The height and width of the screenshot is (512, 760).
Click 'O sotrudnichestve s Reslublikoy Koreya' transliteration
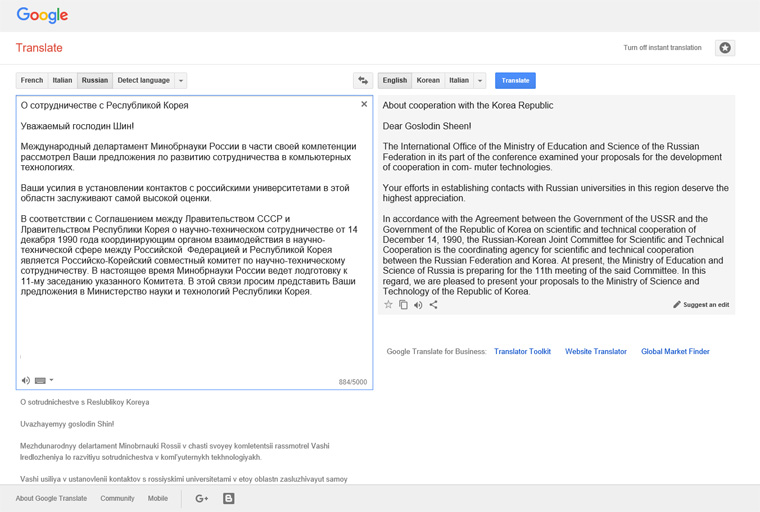coord(85,402)
